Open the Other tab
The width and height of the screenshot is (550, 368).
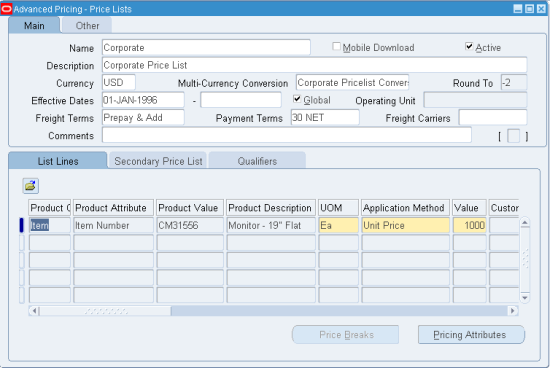click(x=87, y=26)
